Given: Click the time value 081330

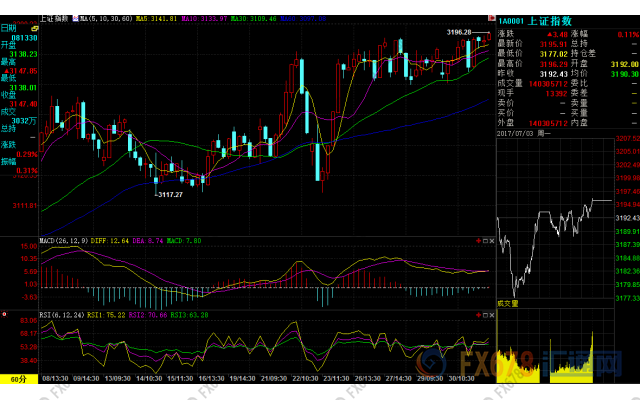Looking at the screenshot, I should [24, 38].
